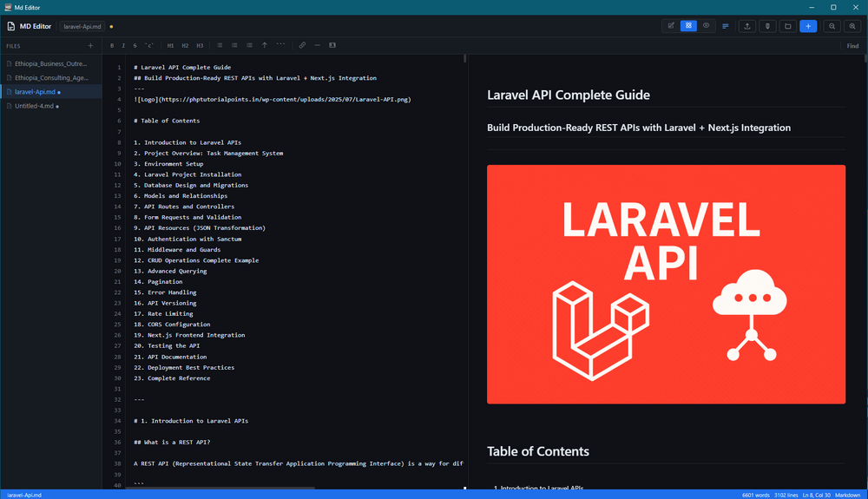Insert a link using chain icon

click(302, 45)
